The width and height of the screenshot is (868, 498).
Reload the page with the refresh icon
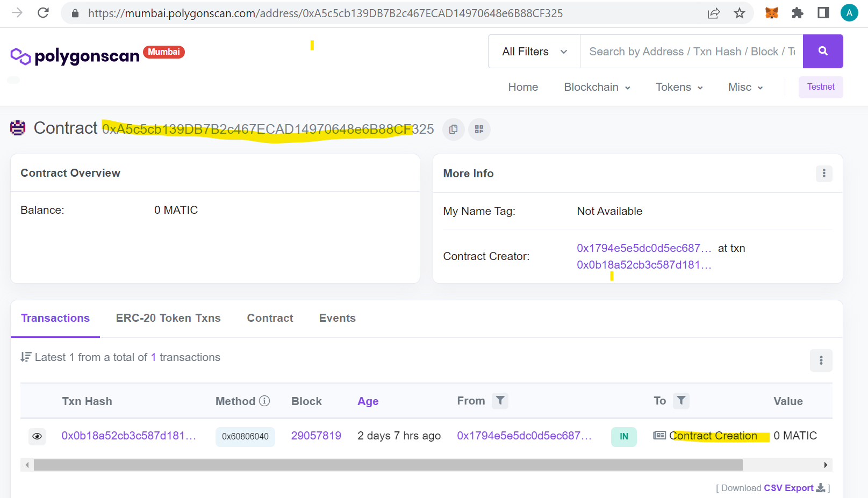pyautogui.click(x=44, y=12)
